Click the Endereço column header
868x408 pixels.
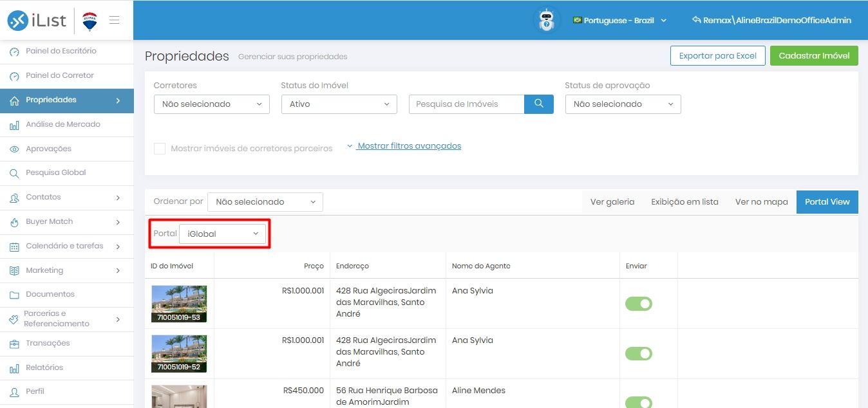click(352, 266)
